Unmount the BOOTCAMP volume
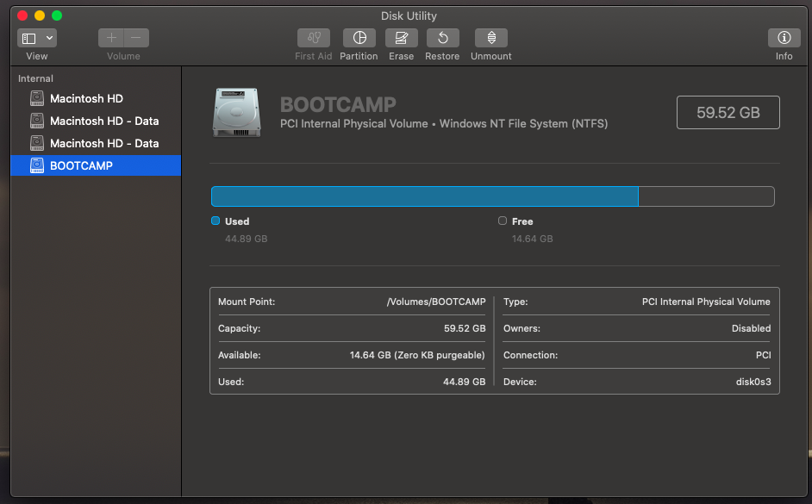Viewport: 812px width, 504px height. click(490, 38)
